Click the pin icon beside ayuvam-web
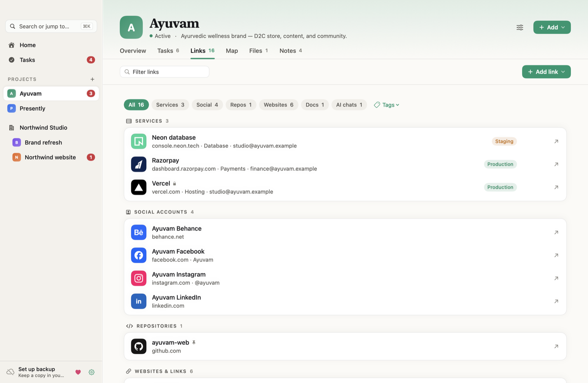The width and height of the screenshot is (588, 383). tap(194, 342)
